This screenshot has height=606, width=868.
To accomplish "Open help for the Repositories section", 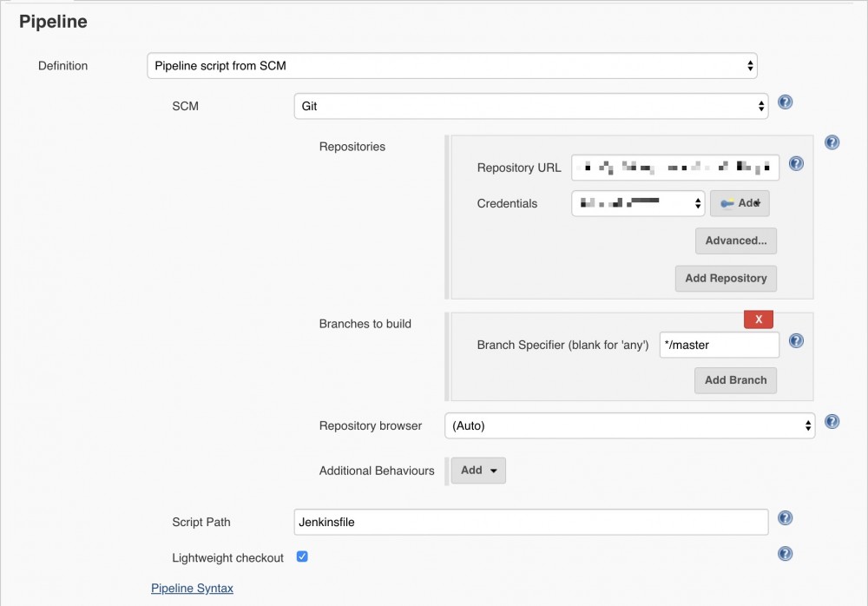I will 832,142.
